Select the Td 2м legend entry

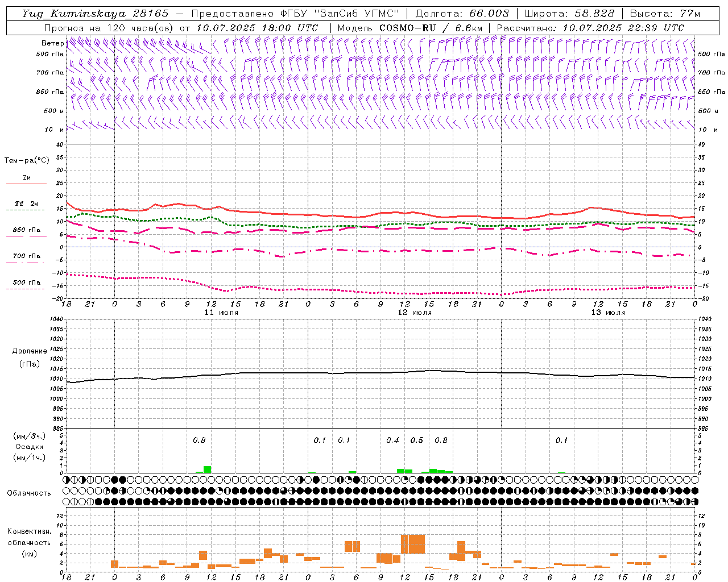click(x=27, y=203)
